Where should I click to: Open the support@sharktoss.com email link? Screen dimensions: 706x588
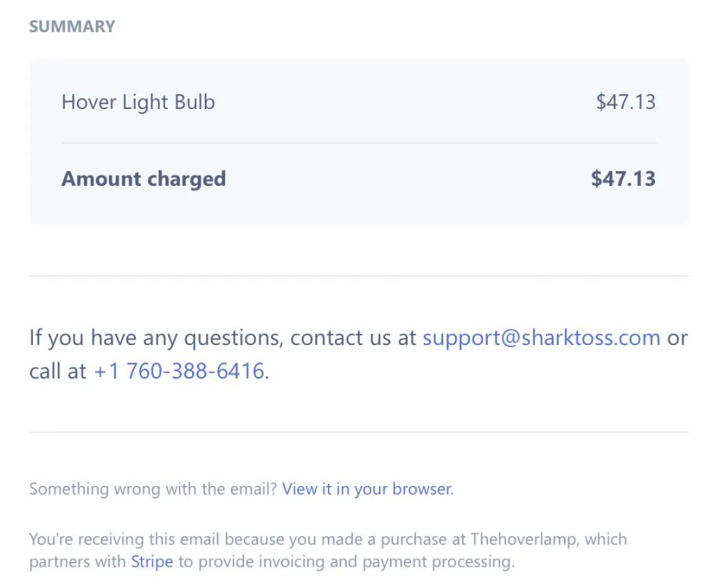pos(541,338)
